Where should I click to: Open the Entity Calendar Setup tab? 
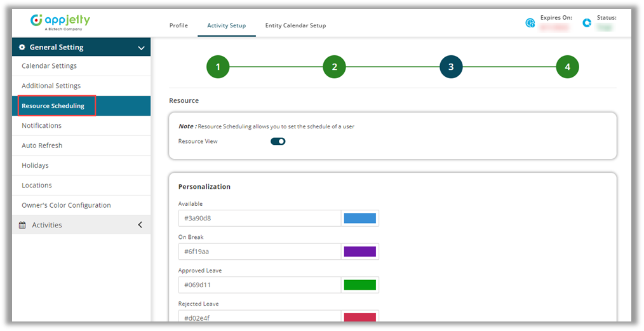pos(295,26)
